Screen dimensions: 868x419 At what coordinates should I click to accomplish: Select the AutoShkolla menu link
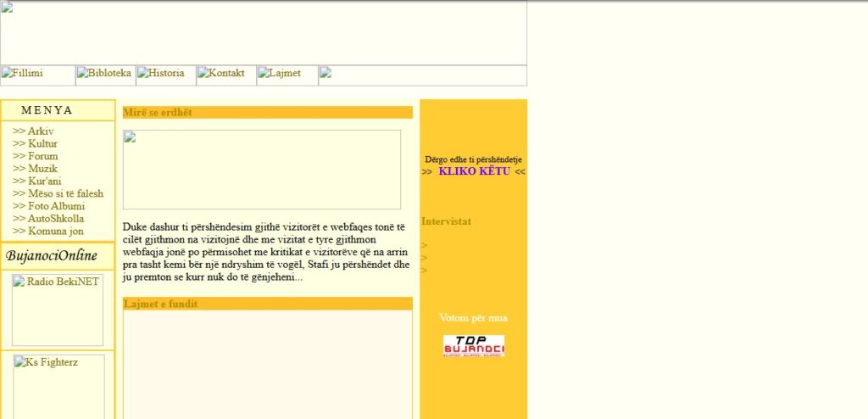pos(55,219)
